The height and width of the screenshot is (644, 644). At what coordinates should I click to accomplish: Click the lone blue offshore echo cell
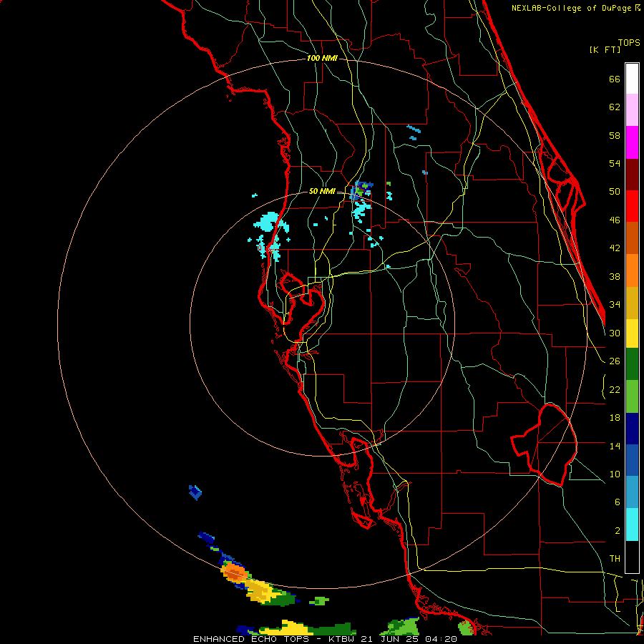pyautogui.click(x=195, y=492)
